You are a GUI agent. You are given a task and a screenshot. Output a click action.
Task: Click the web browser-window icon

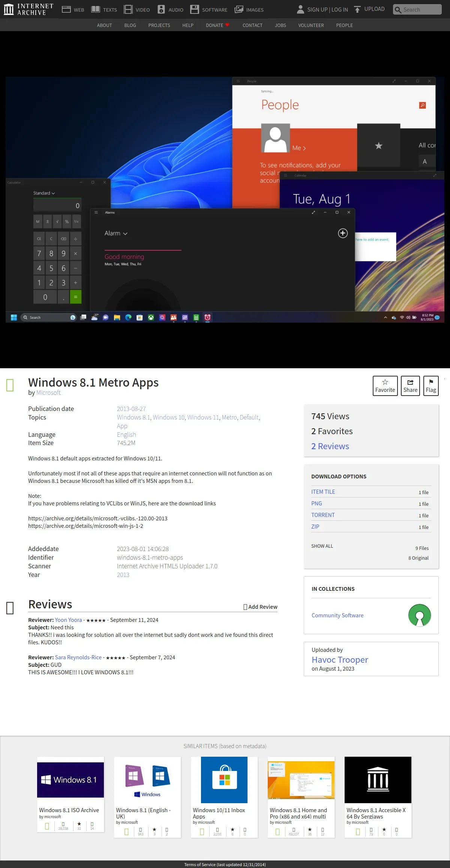[x=66, y=9]
